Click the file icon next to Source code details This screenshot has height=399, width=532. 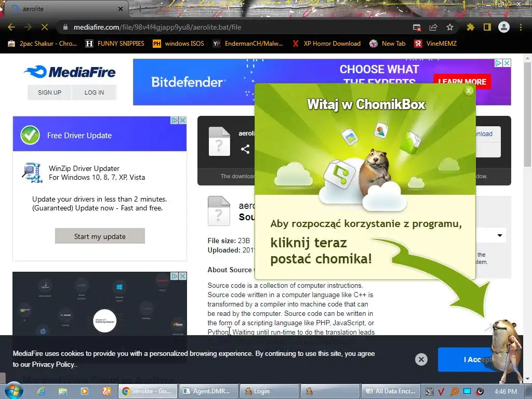[219, 211]
